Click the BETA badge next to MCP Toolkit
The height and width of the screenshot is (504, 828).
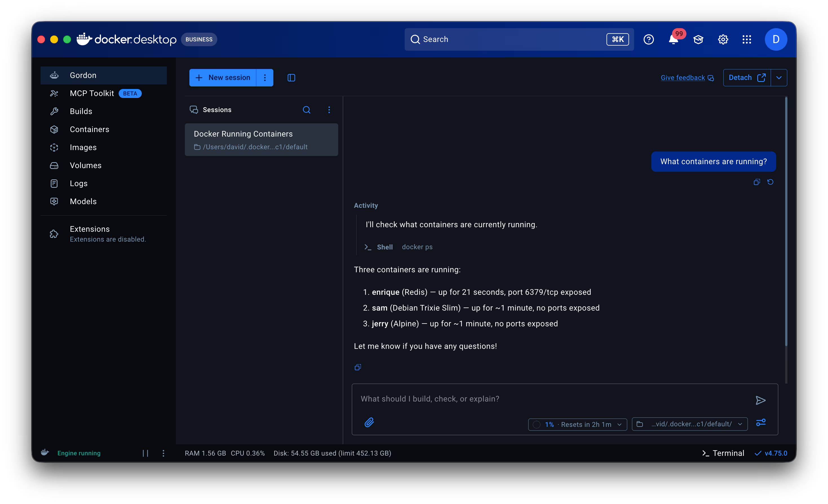coord(130,93)
